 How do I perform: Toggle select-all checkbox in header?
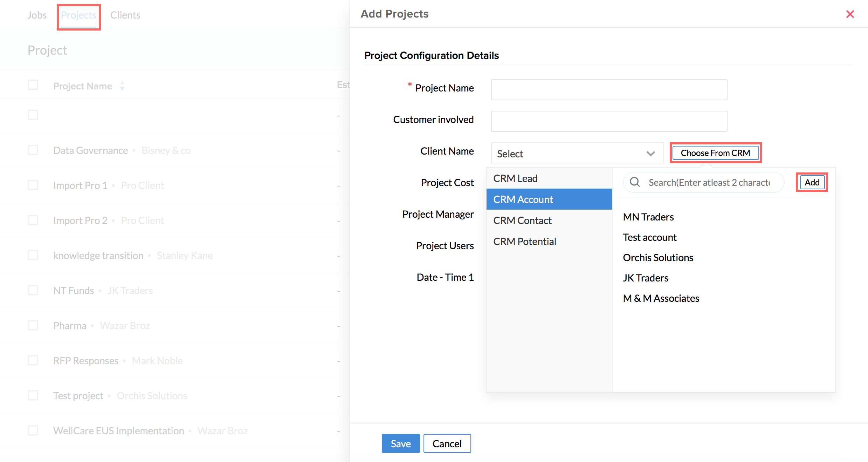point(33,85)
